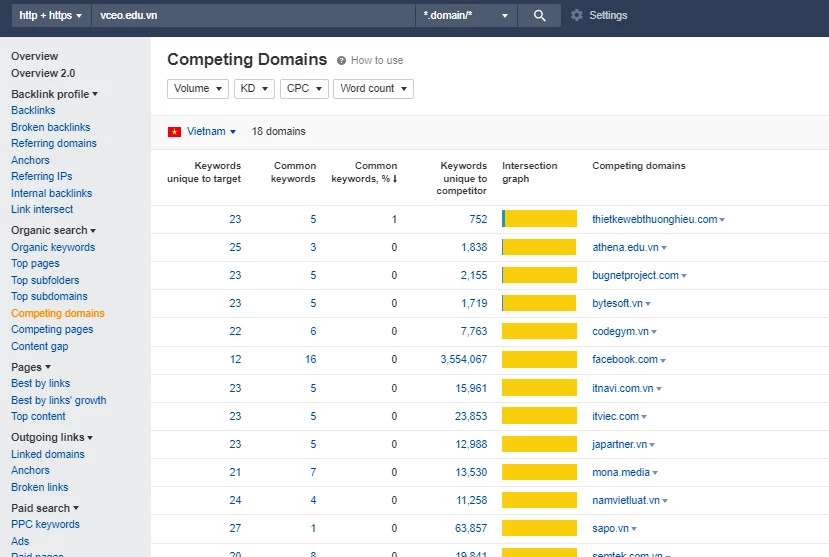Select Referring domains in sidebar
This screenshot has width=829, height=557.
[53, 143]
